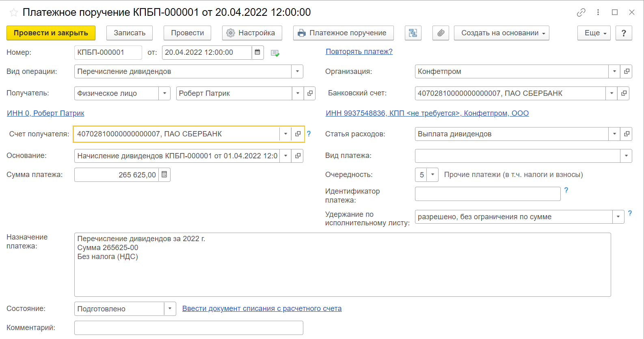The width and height of the screenshot is (644, 339).
Task: Open calendar picker next to document date
Action: [257, 52]
